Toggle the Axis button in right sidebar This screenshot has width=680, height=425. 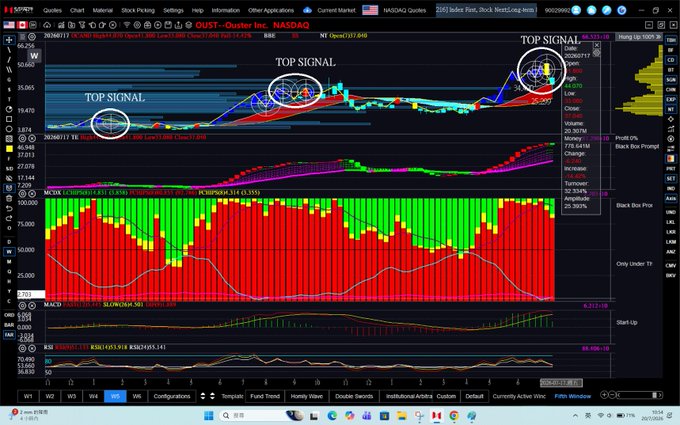point(670,198)
